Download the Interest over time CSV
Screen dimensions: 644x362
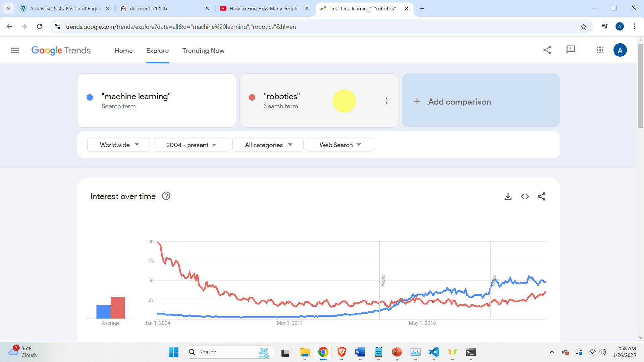click(x=508, y=197)
